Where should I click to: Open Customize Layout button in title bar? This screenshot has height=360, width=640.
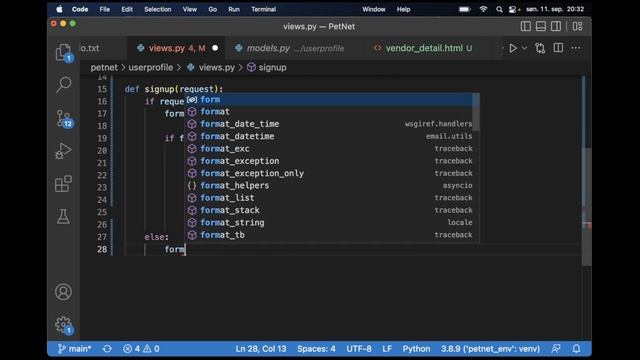point(577,26)
